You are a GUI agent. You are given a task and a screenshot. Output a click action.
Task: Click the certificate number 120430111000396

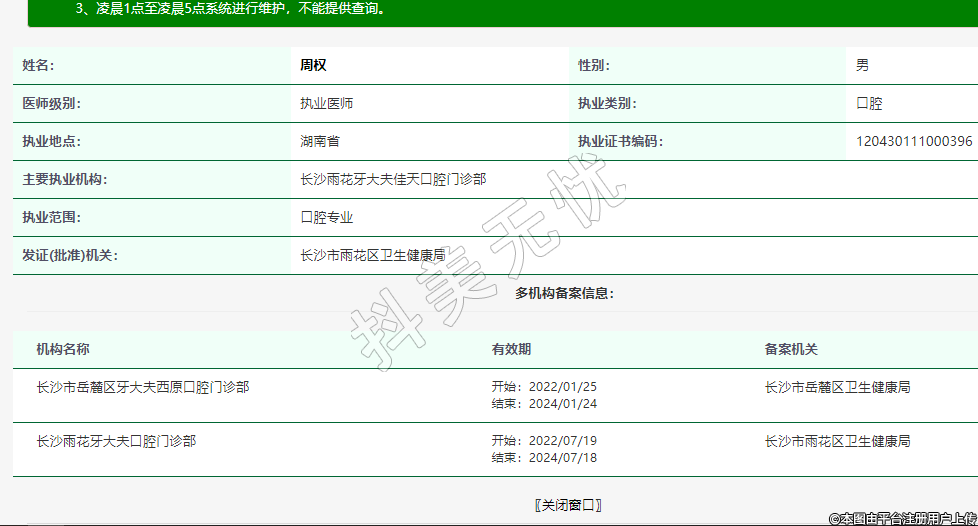(x=913, y=141)
